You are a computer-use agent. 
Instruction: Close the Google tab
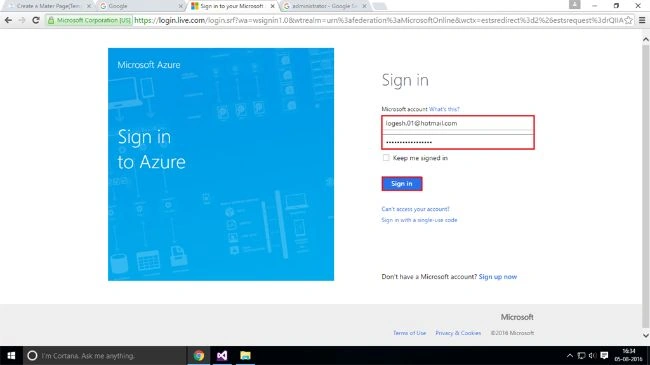180,6
